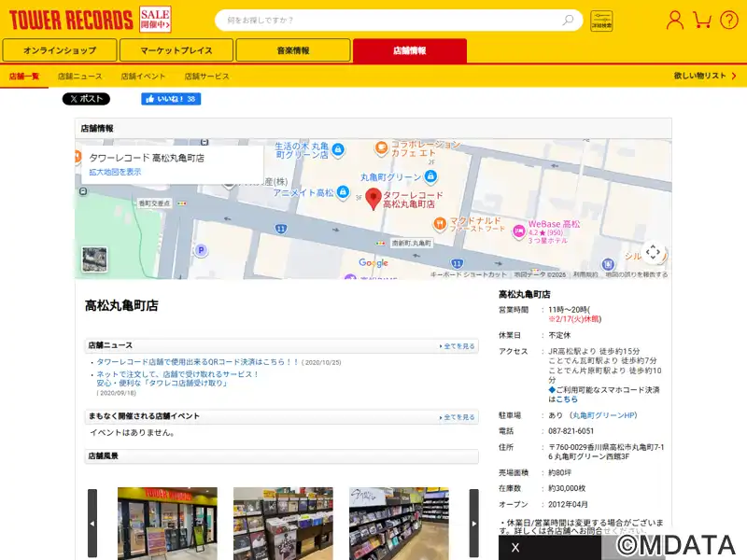This screenshot has height=560, width=747.
Task: Open the help question mark icon
Action: point(729,20)
